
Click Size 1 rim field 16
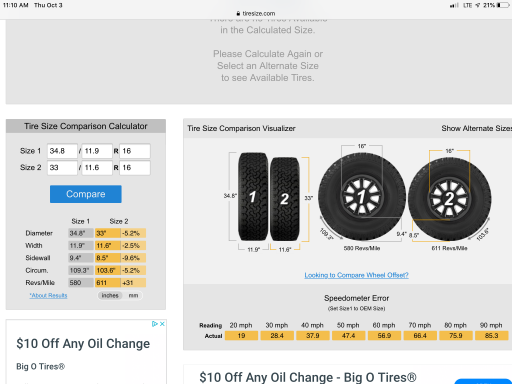click(135, 151)
